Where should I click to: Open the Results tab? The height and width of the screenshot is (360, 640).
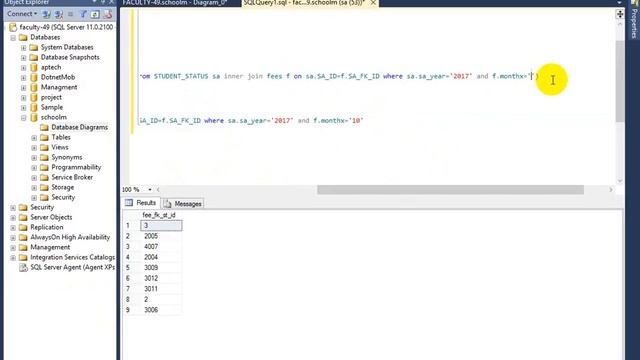pyautogui.click(x=146, y=203)
